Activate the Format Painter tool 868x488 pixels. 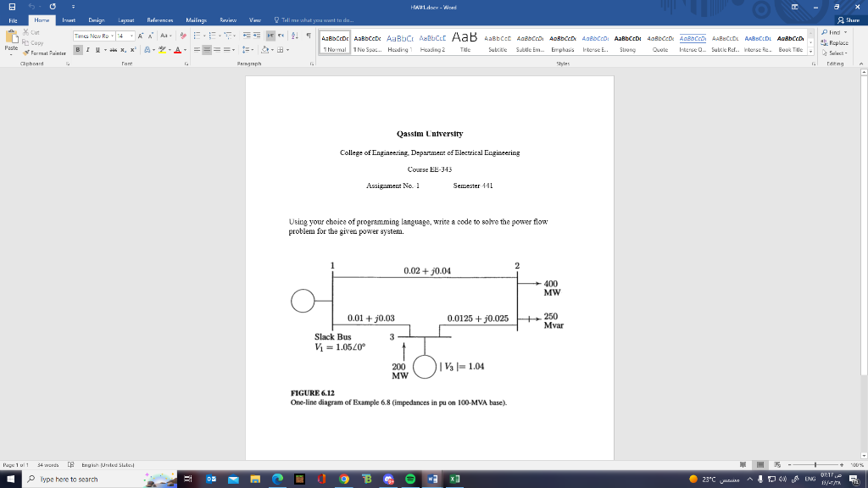tap(25, 53)
